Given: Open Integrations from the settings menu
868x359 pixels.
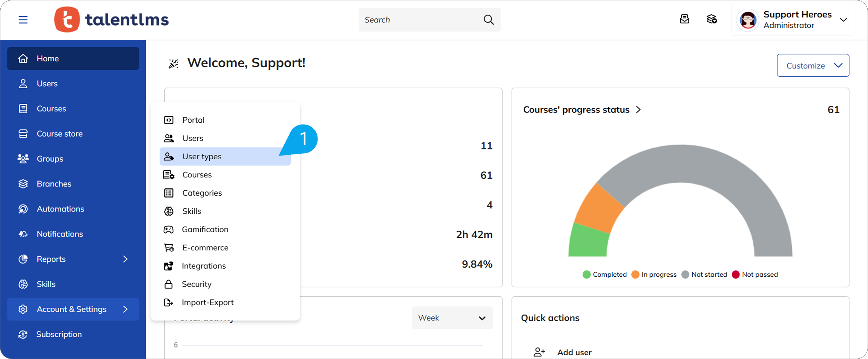Looking at the screenshot, I should [204, 266].
